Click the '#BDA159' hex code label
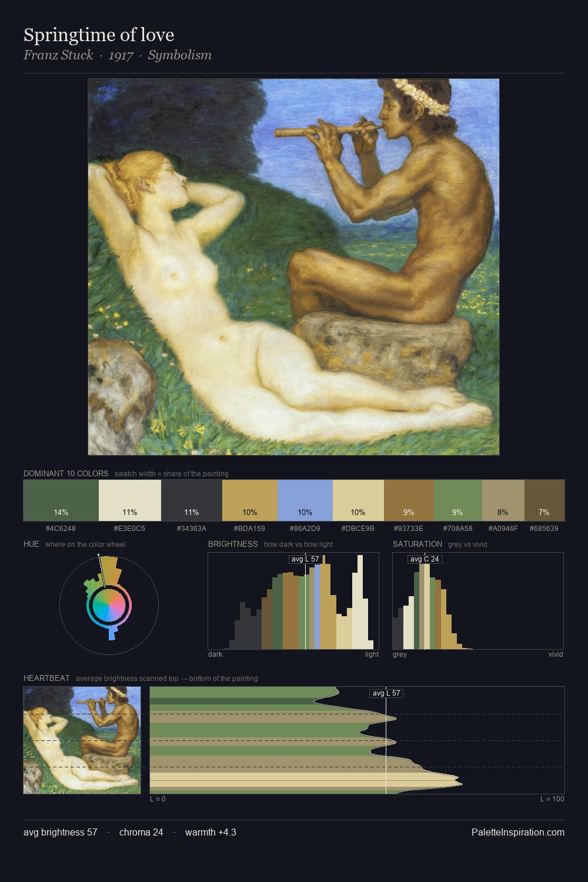This screenshot has height=882, width=588. 249,528
